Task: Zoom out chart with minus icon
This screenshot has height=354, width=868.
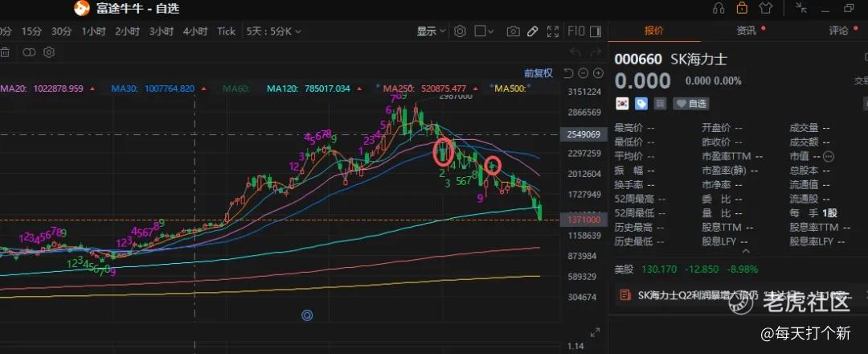Action: coord(583,73)
